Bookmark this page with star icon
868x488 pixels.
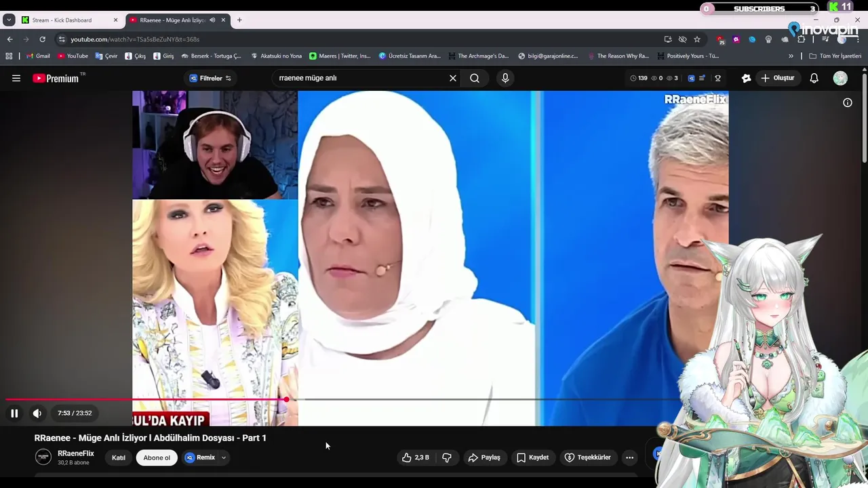click(697, 39)
